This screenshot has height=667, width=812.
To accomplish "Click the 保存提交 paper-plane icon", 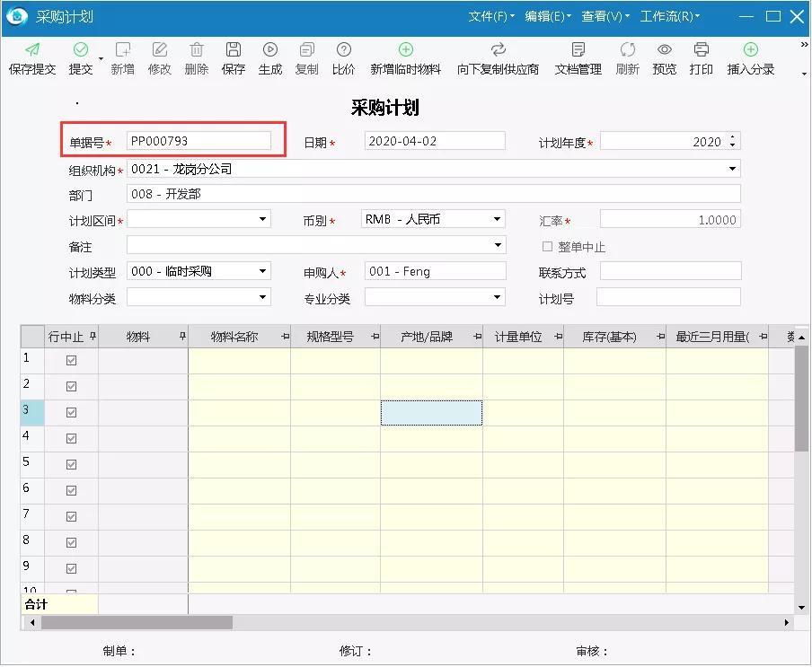I will point(32,49).
